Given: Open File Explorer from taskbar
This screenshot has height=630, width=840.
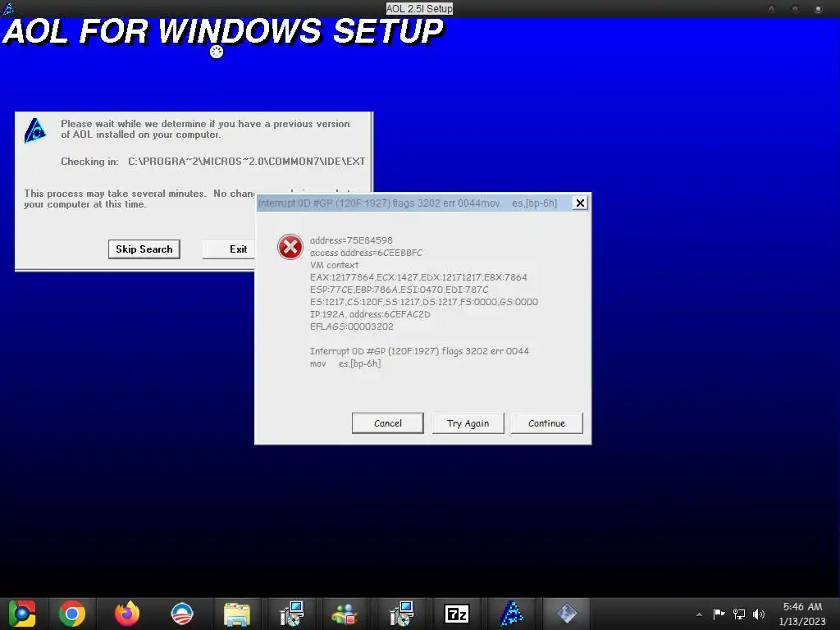Looking at the screenshot, I should pyautogui.click(x=237, y=614).
